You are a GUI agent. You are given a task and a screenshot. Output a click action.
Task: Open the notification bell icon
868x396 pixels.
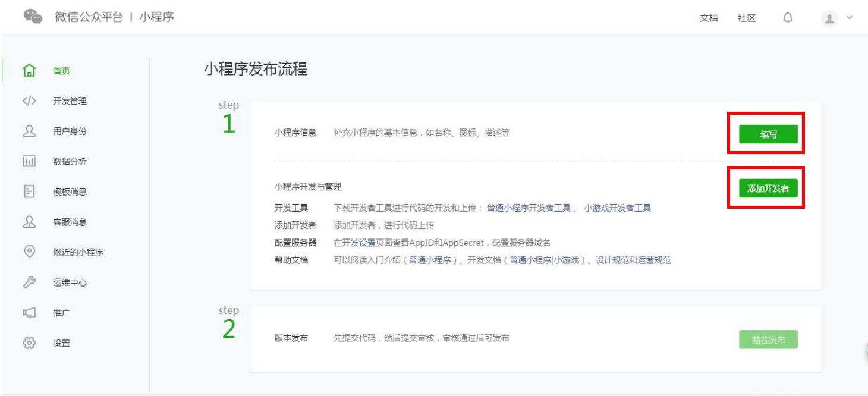pyautogui.click(x=788, y=18)
